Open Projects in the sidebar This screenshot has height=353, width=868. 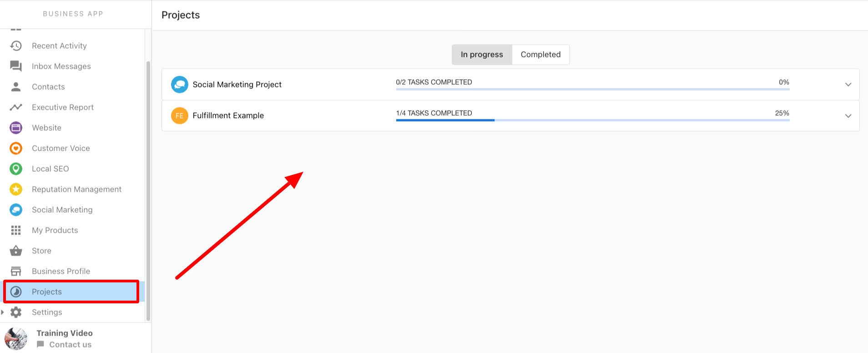point(47,292)
